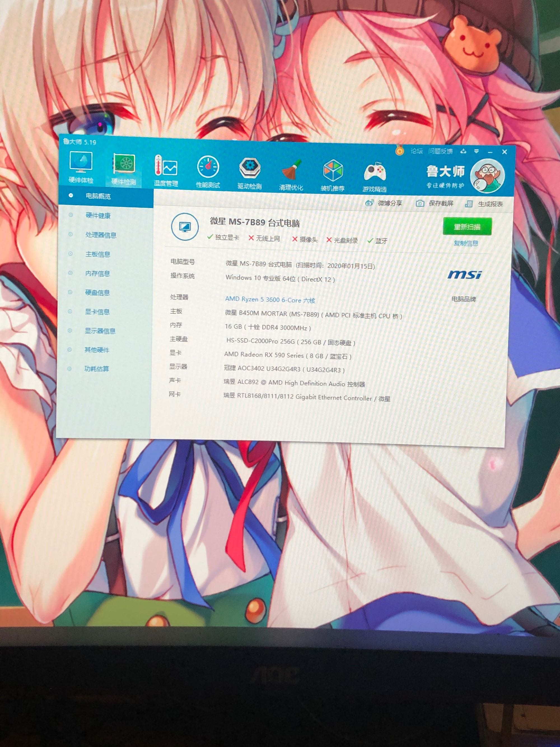This screenshot has width=560, height=747.
Task: Select 显卡信息 sidebar item
Action: 97,312
